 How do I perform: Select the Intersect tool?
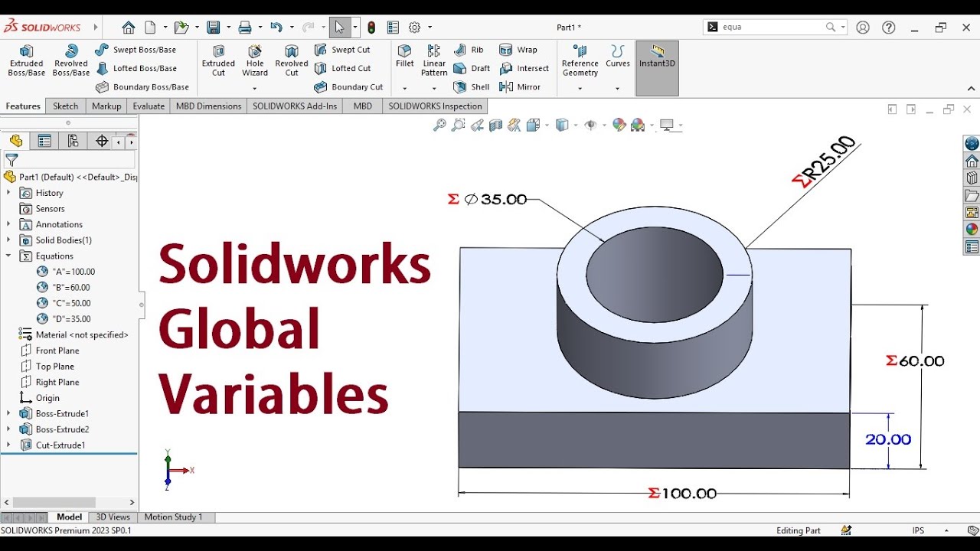[x=524, y=68]
